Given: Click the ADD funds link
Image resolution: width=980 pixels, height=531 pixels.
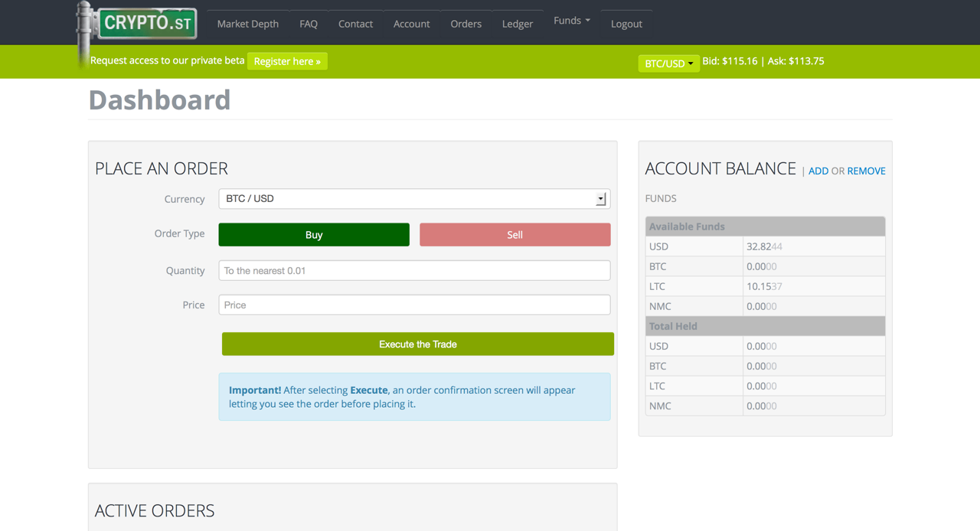Looking at the screenshot, I should coord(818,171).
